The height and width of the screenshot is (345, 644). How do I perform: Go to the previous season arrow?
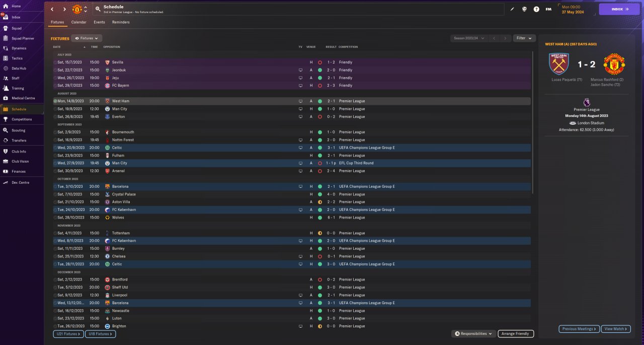pos(494,38)
